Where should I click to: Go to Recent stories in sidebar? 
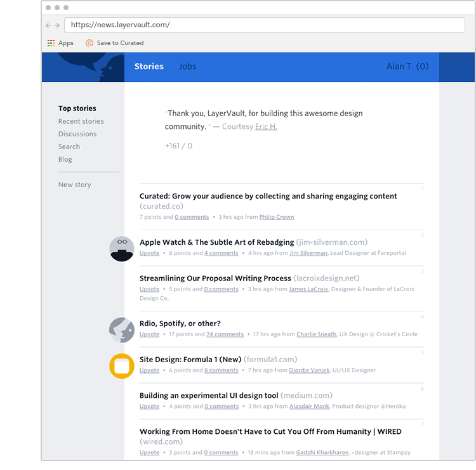coord(81,121)
